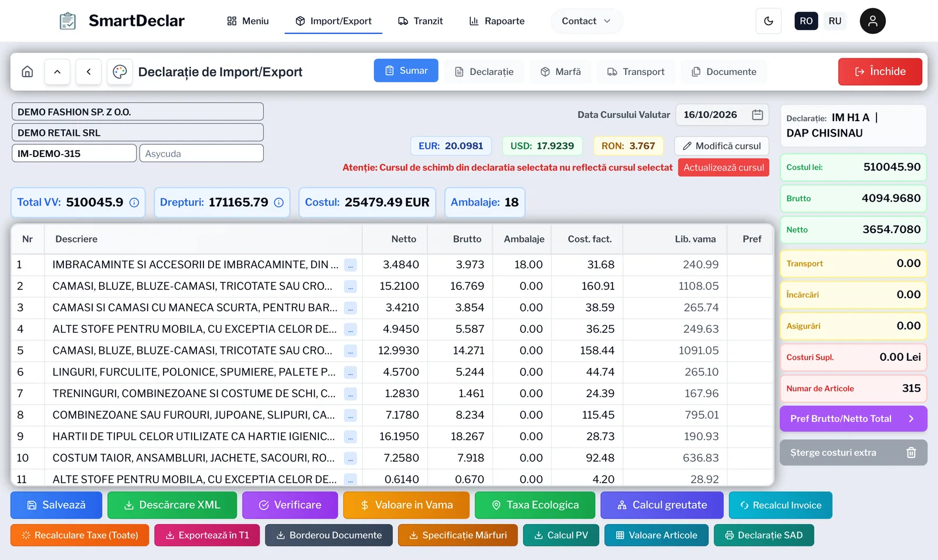The image size is (938, 560).
Task: Expand description of row 1 IMBRACAMINTE
Action: tap(351, 265)
